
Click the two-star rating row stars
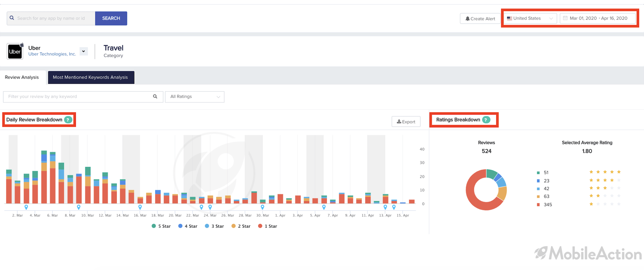point(605,196)
